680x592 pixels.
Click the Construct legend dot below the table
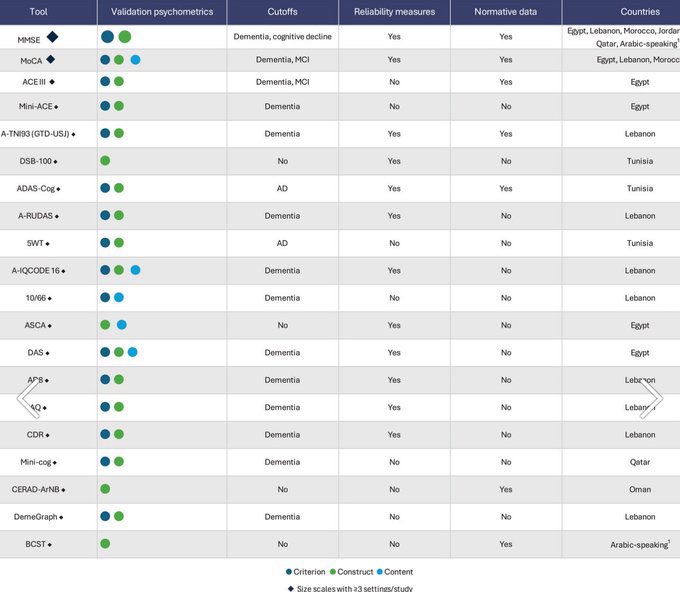point(333,572)
